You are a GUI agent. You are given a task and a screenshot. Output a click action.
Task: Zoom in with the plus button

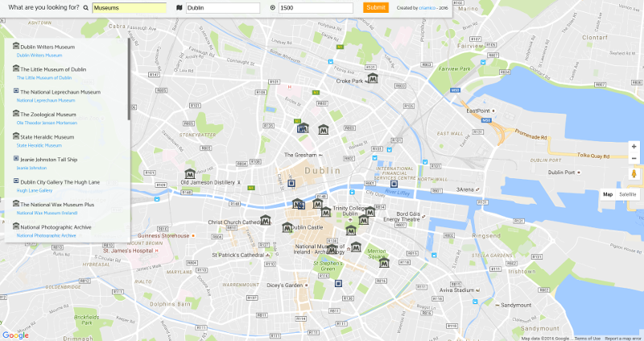(634, 147)
